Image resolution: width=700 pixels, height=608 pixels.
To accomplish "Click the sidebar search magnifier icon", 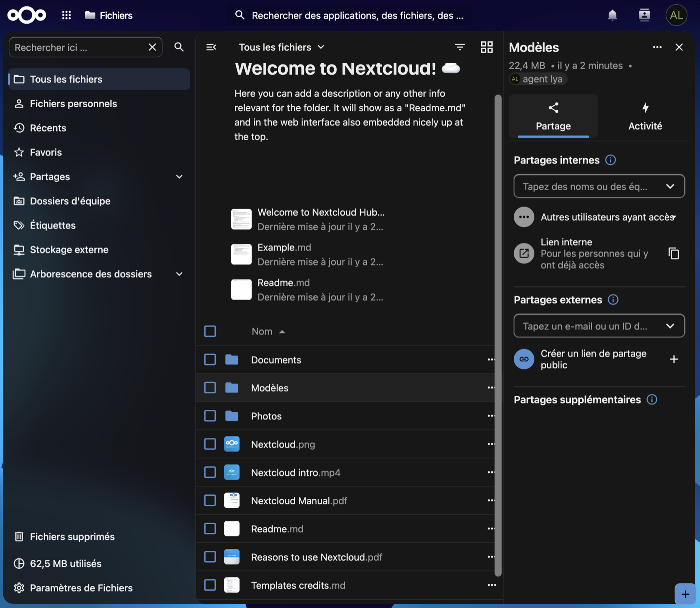I will click(179, 47).
